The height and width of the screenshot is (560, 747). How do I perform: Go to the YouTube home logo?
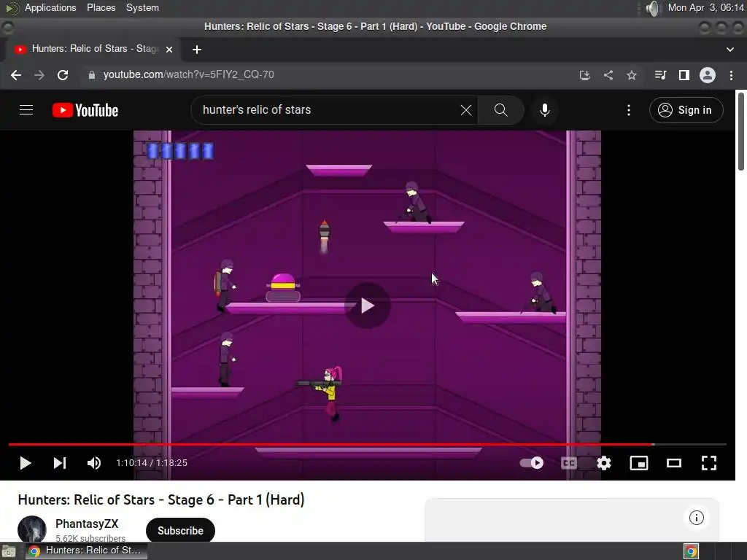click(x=85, y=110)
